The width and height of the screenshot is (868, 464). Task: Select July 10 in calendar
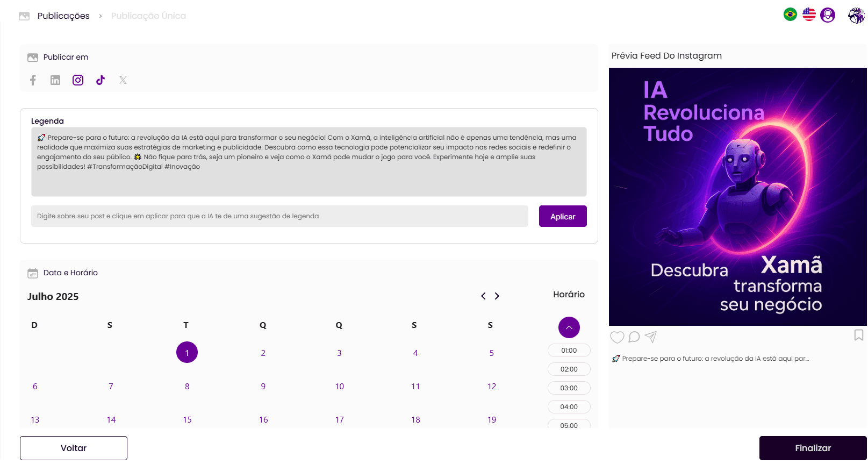[x=340, y=387]
